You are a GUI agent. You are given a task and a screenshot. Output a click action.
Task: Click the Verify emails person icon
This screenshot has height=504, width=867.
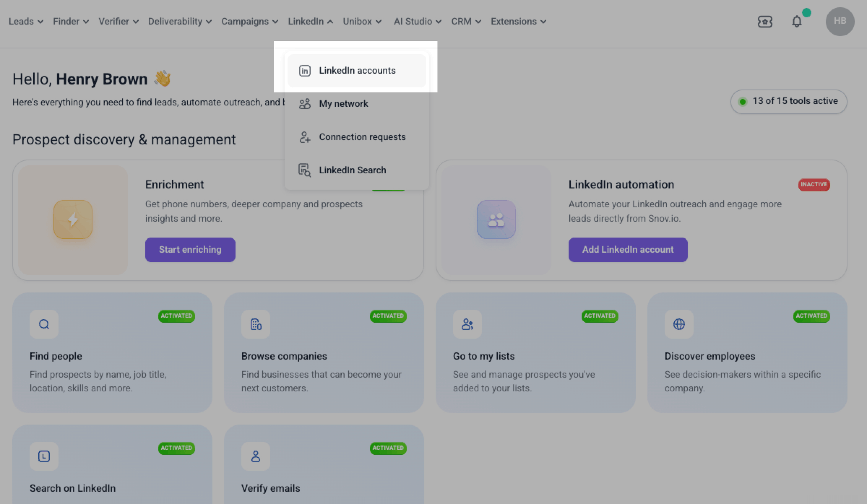coord(256,456)
